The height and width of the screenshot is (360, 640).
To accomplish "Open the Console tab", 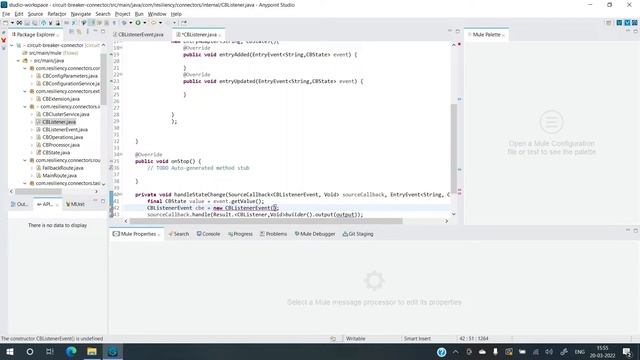I will [208, 234].
